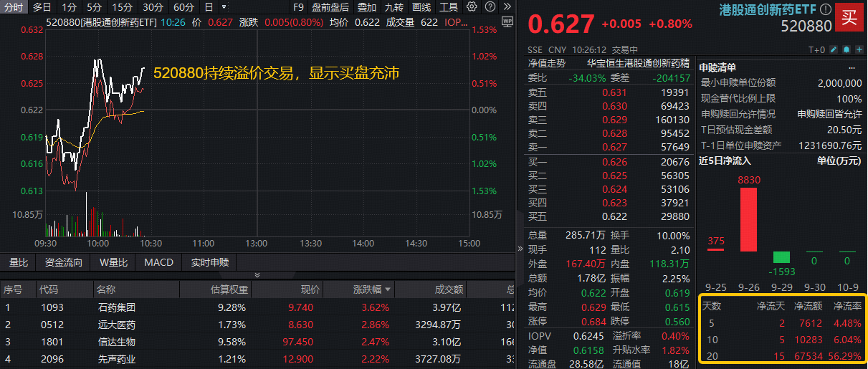
Task: Collapse the indicator panel with double chevron
Action: pyautogui.click(x=258, y=275)
